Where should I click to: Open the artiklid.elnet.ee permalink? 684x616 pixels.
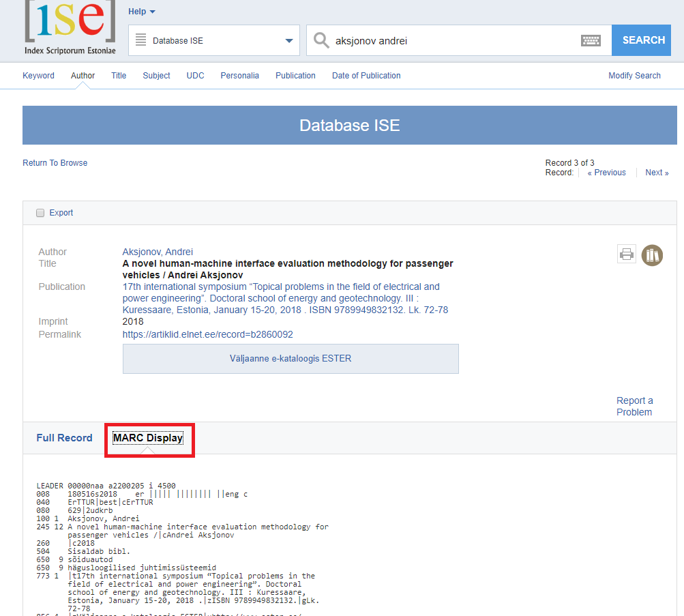pos(207,335)
